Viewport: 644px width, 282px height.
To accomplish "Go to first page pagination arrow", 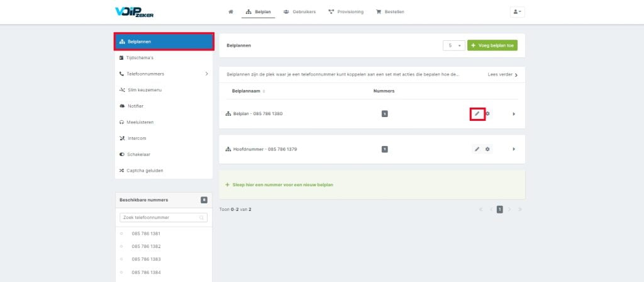I will point(481,210).
